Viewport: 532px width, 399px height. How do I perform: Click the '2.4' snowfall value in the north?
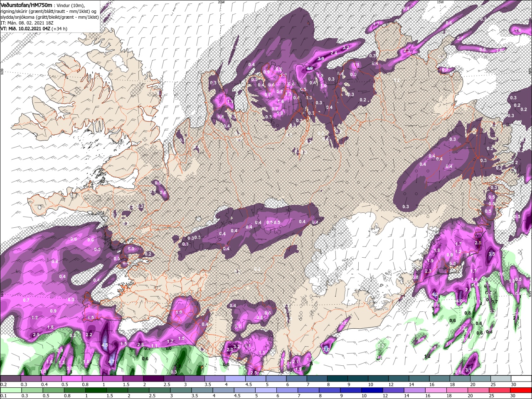pos(334,53)
